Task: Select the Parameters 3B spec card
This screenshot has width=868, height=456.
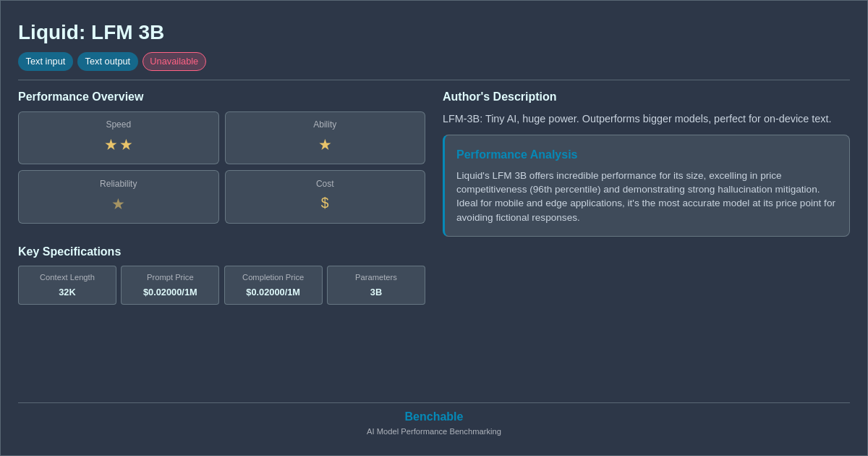Action: 375,285
